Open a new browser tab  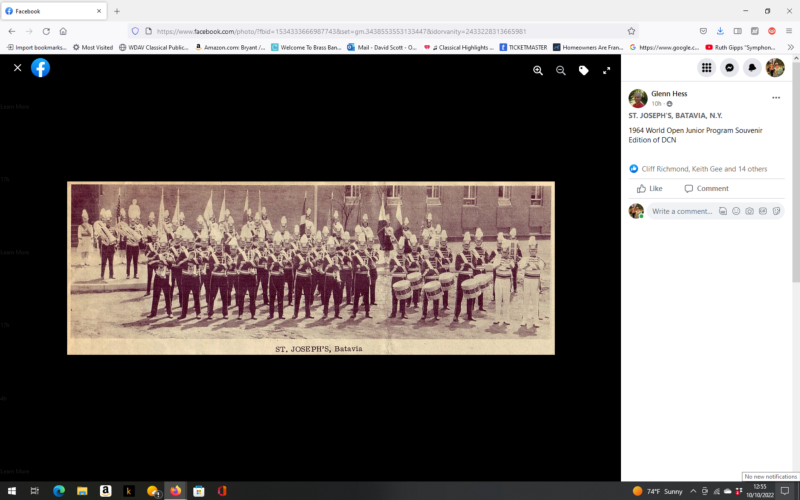coord(117,11)
